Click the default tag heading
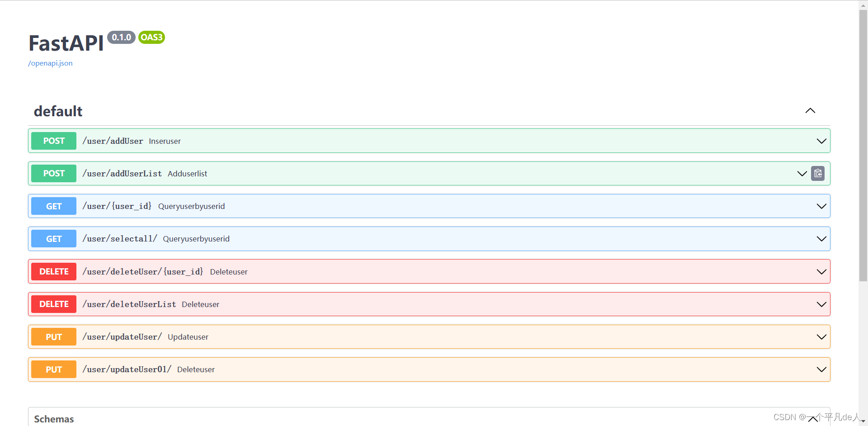The image size is (868, 426). point(58,111)
